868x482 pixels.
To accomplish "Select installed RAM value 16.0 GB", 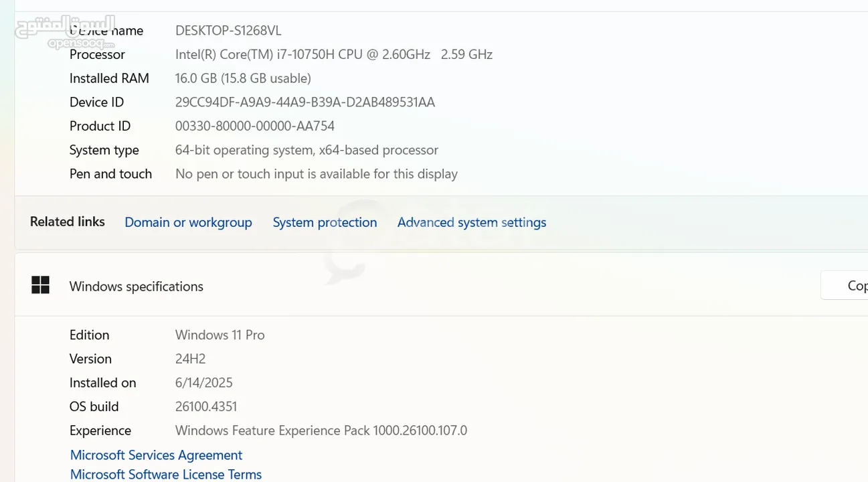I will click(x=243, y=78).
